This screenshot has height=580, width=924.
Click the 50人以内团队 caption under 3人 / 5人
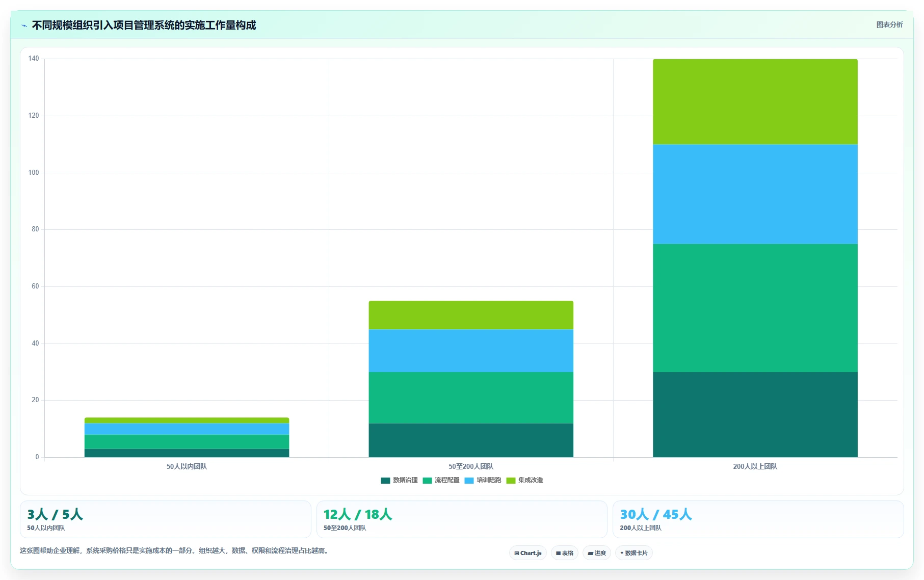[x=46, y=528]
